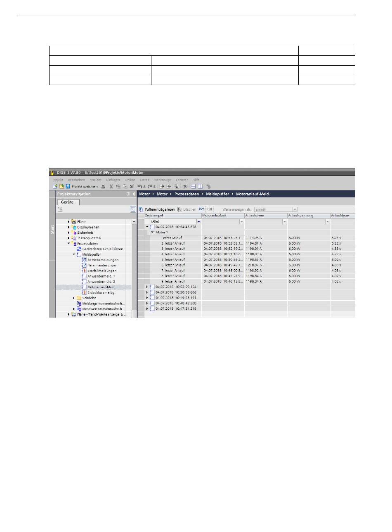The image size is (392, 532).
Task: Click the split editor horizontally icon
Action: [193, 186]
